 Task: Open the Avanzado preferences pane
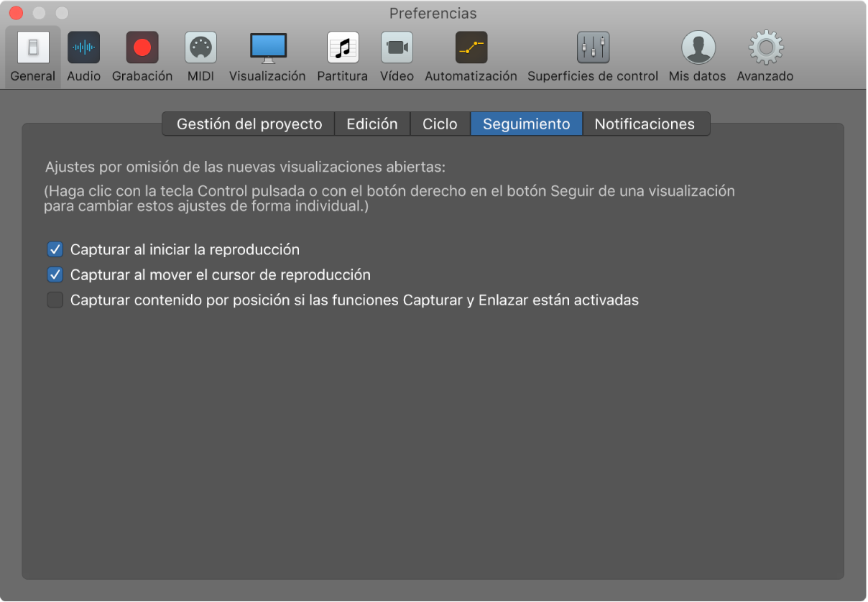point(765,57)
